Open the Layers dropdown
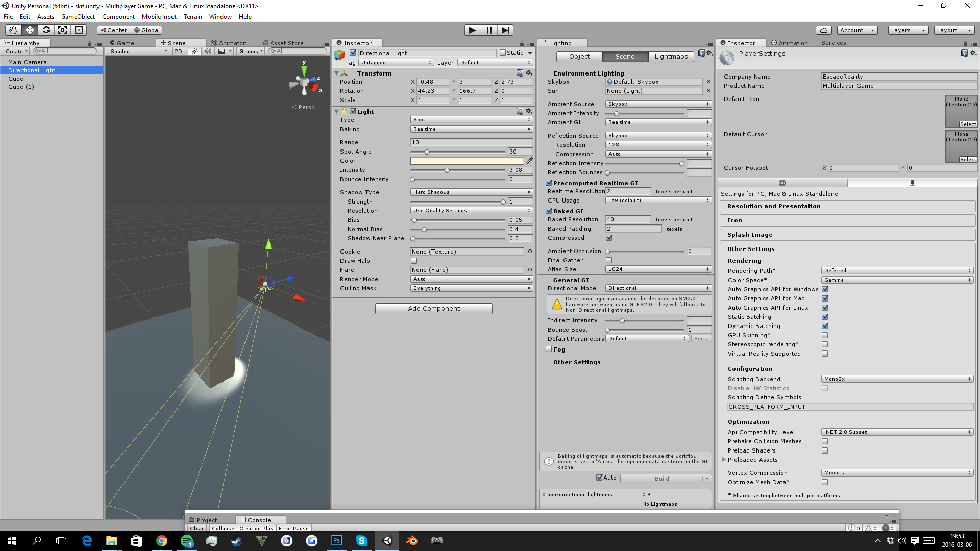The width and height of the screenshot is (980, 551). 908,30
